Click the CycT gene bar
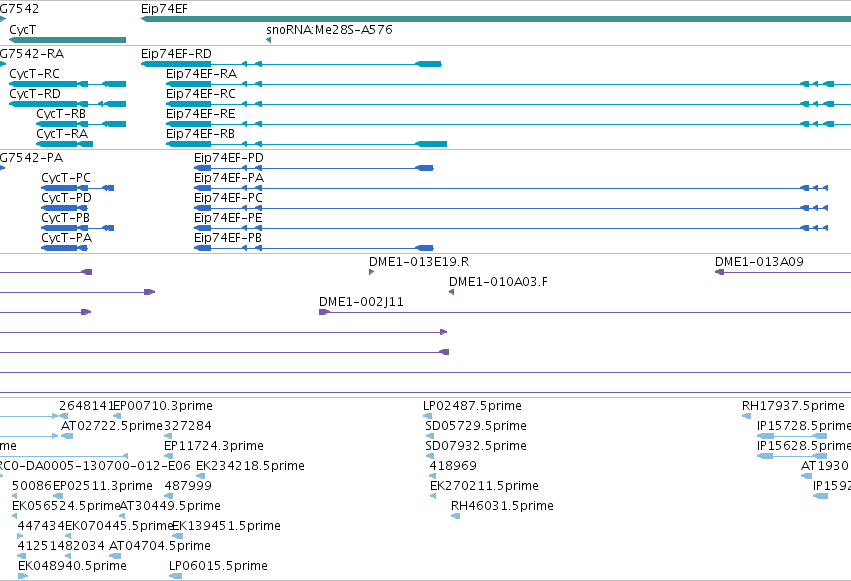Viewport: 851px width, 581px height. click(x=68, y=40)
